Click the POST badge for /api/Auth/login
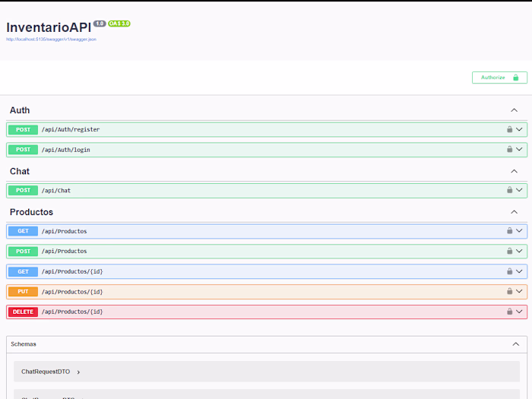 pyautogui.click(x=23, y=150)
